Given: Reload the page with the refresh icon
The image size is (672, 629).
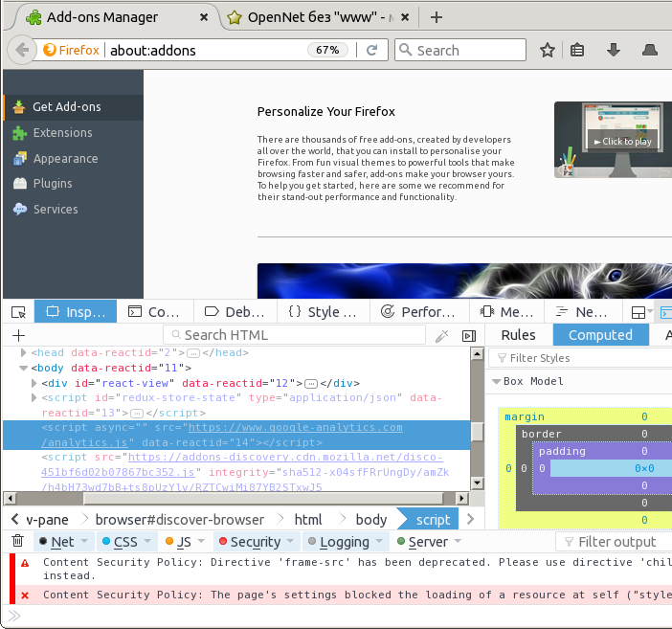Looking at the screenshot, I should 372,50.
